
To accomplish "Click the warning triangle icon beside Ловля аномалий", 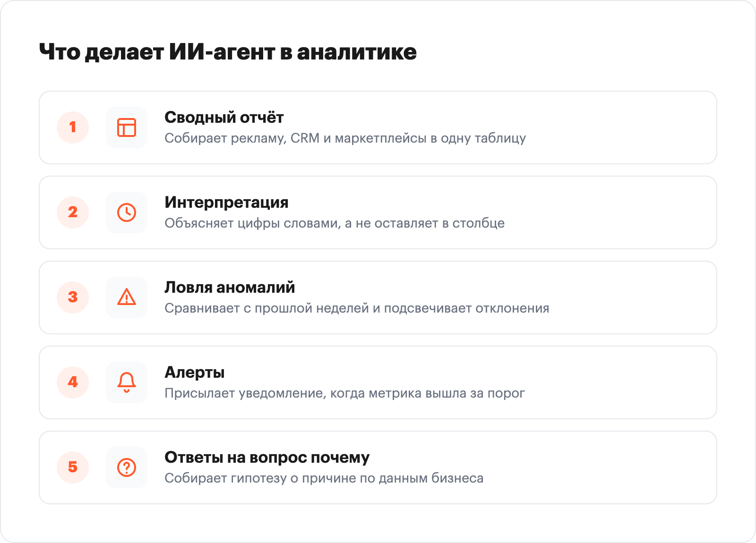I will point(127,297).
